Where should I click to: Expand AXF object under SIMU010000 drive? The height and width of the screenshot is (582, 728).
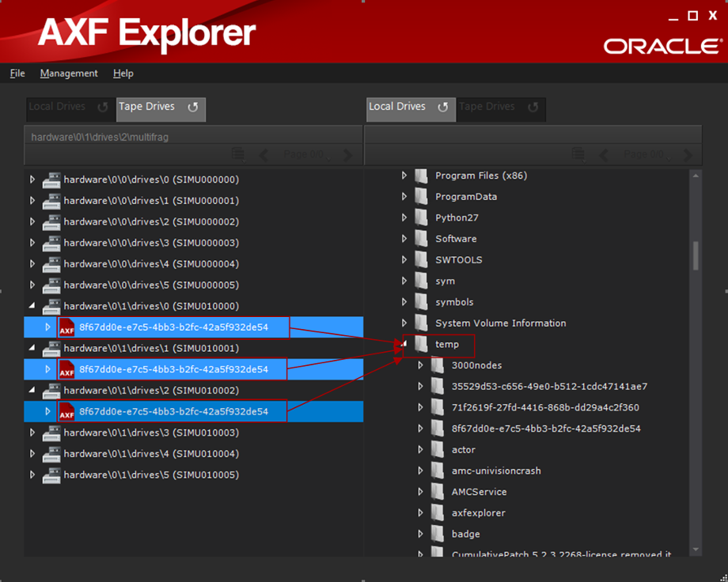(x=47, y=327)
